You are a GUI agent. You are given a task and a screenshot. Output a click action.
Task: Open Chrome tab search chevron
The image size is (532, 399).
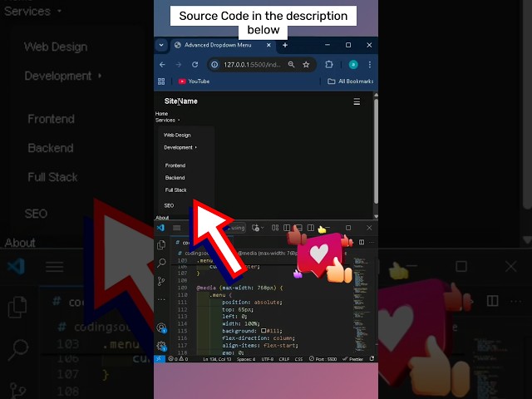tap(161, 45)
